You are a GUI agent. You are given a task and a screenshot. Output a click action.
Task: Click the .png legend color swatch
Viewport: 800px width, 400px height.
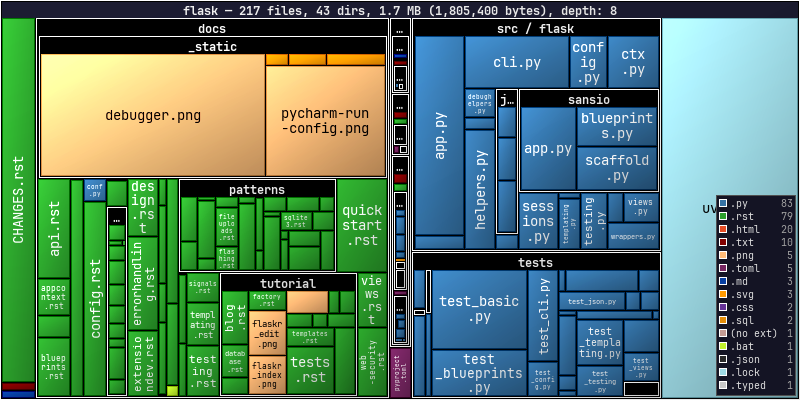[722, 256]
